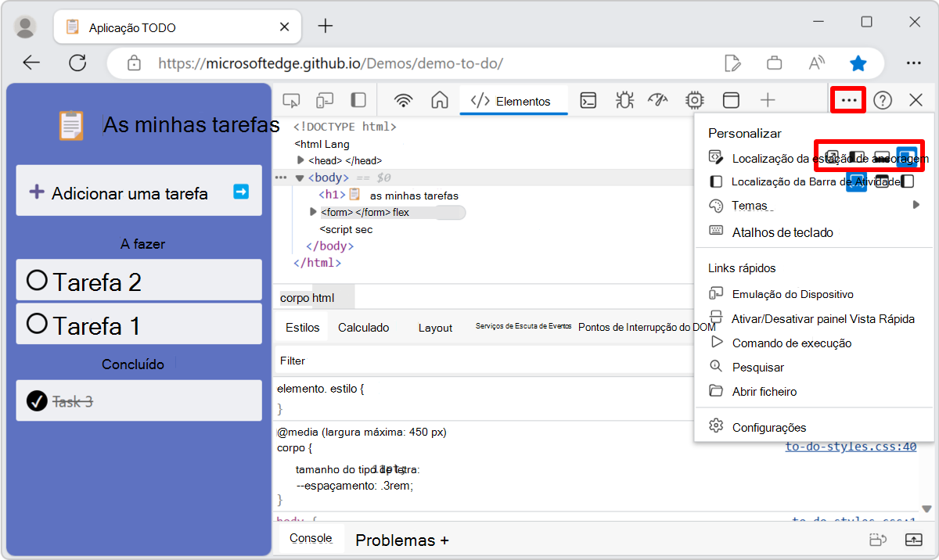Open the Console drawer icon

pos(588,100)
